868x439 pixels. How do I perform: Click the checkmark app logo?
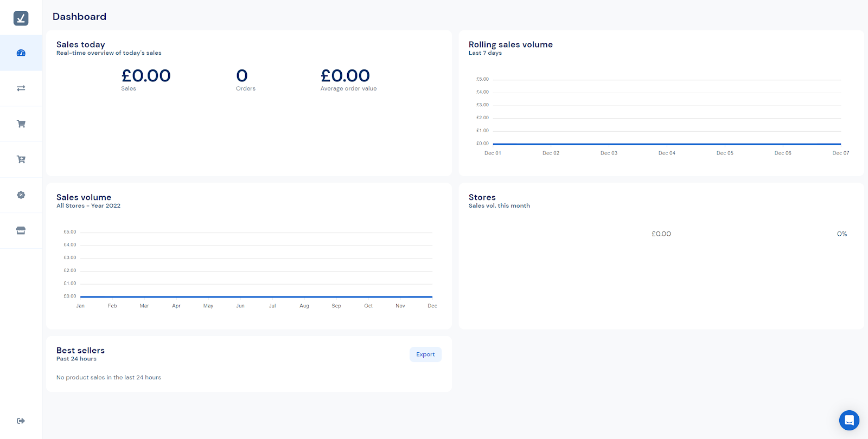click(x=21, y=18)
